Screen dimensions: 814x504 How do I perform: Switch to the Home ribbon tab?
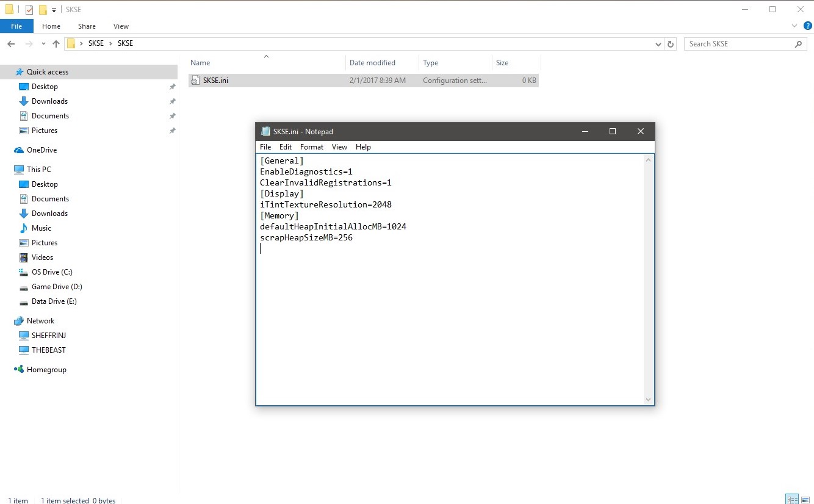point(51,26)
